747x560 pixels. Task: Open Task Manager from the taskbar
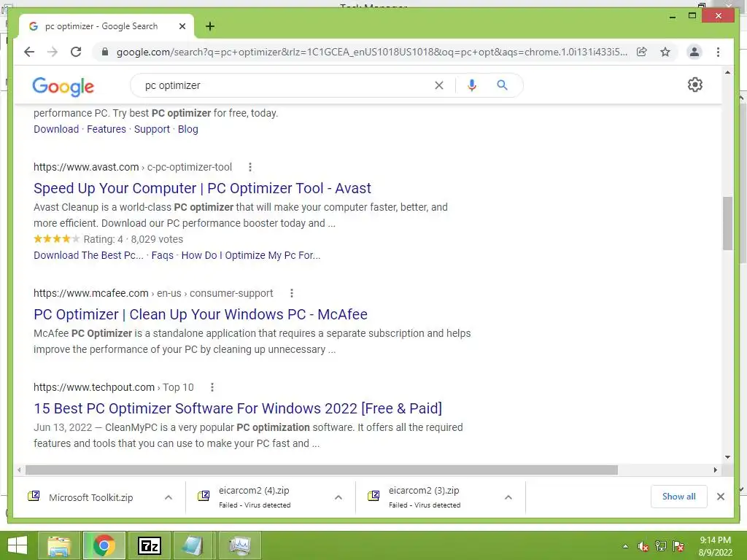click(240, 545)
